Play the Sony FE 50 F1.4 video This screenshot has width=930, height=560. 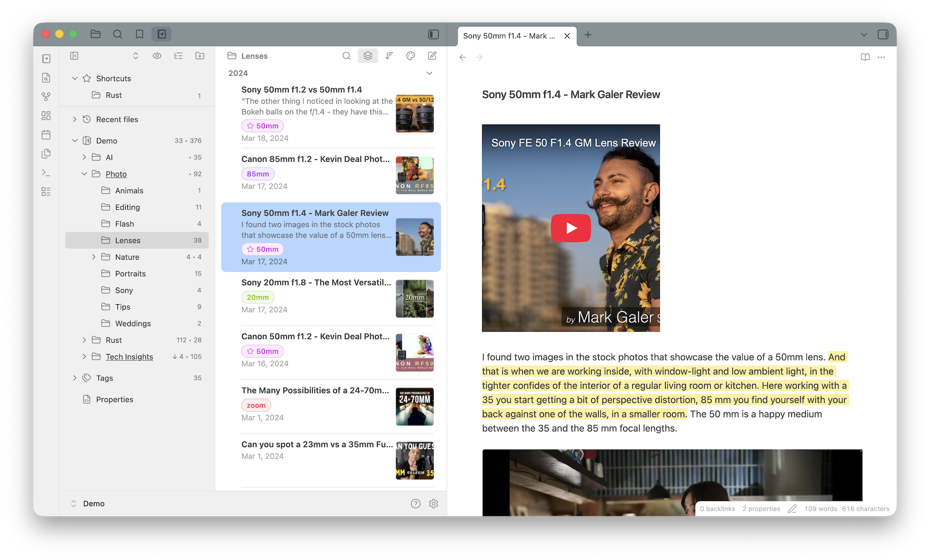pyautogui.click(x=571, y=228)
